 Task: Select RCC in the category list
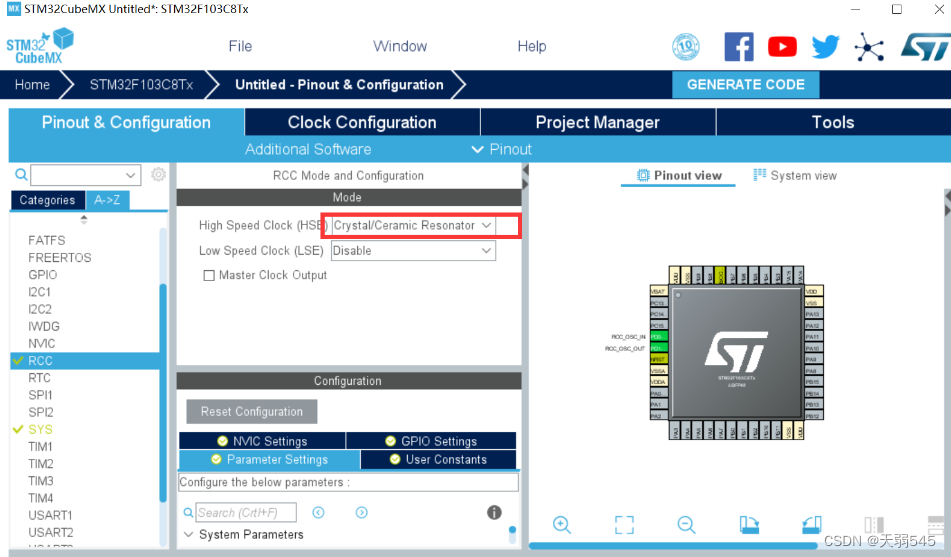click(85, 360)
